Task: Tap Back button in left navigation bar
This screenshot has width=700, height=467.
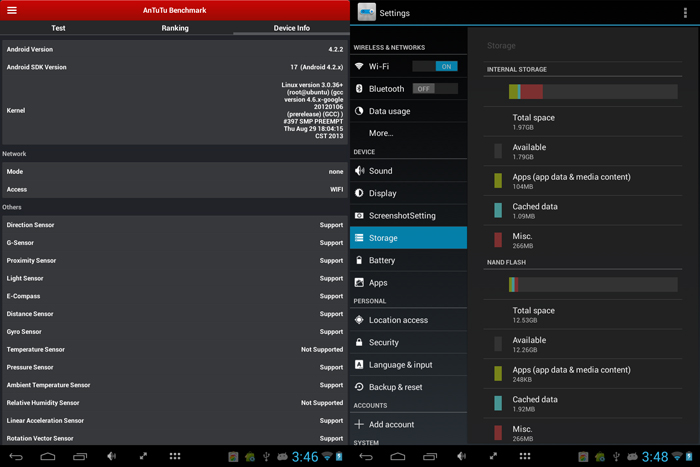Action: (16, 456)
